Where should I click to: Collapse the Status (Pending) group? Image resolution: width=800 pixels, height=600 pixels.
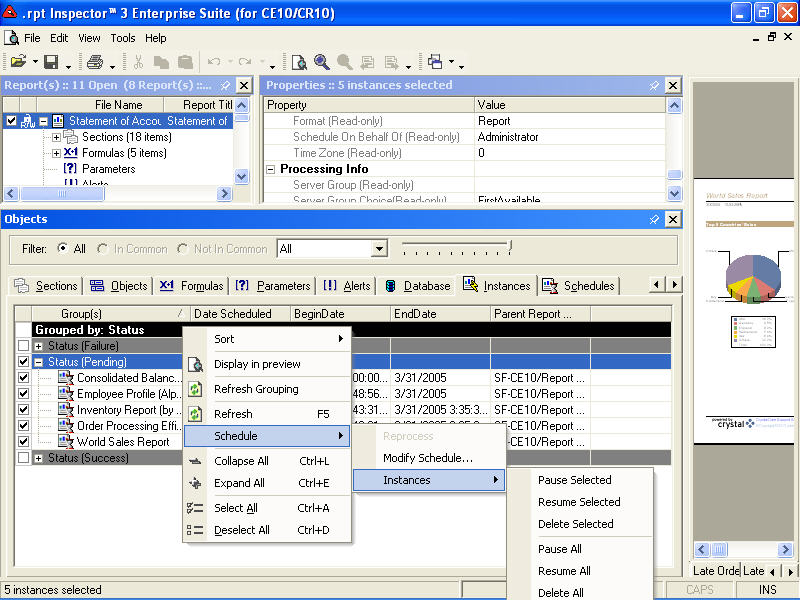coord(38,362)
